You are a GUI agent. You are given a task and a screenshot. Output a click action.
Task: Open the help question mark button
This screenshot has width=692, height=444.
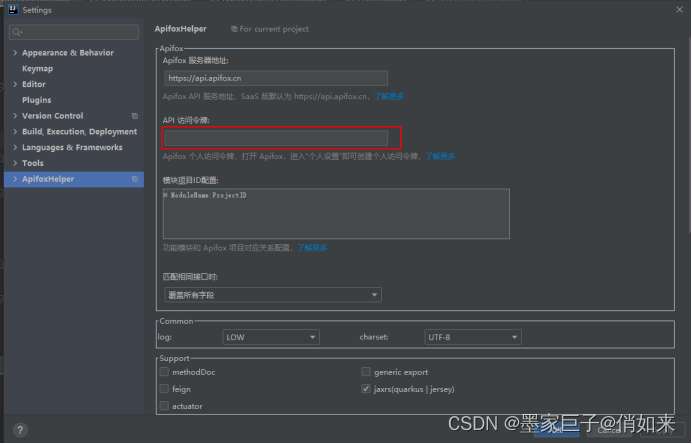click(20, 430)
